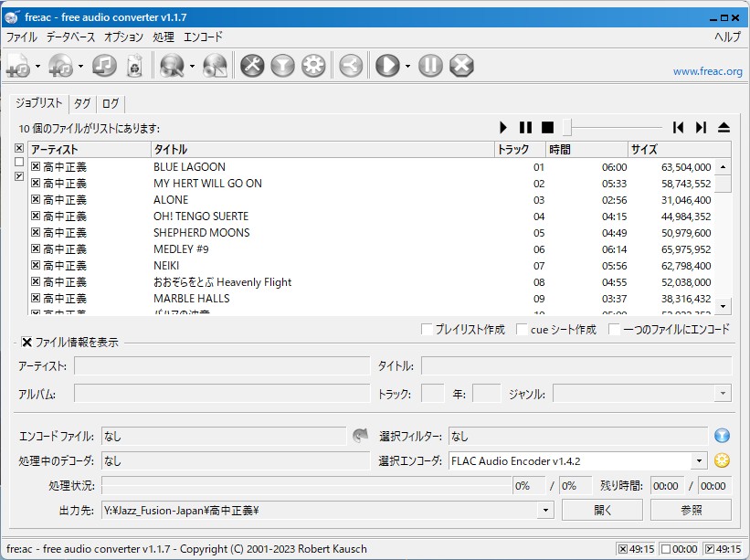This screenshot has width=750, height=560.
Task: Start encoding with the play toolbar icon
Action: coord(387,66)
